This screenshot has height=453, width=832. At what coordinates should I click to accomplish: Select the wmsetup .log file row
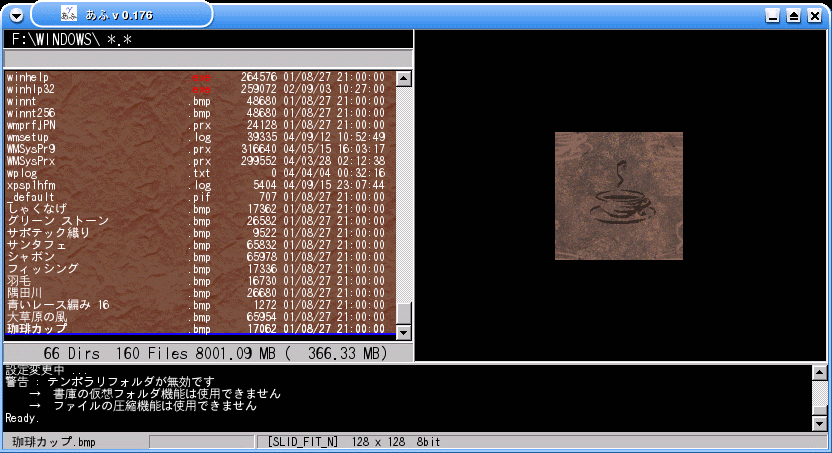[x=200, y=137]
